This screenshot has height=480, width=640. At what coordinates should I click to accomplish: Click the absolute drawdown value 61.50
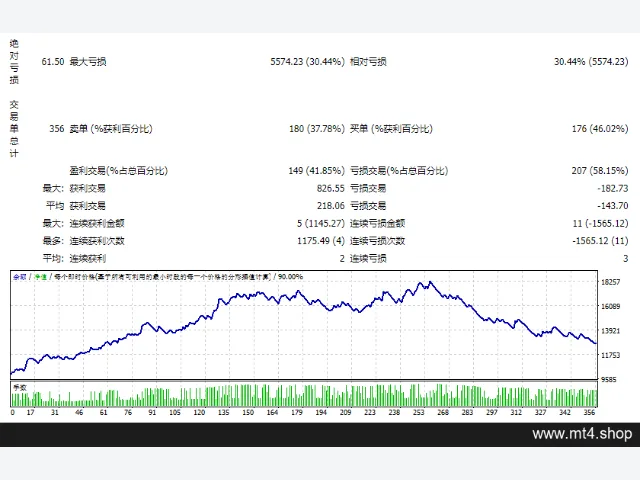pyautogui.click(x=53, y=62)
